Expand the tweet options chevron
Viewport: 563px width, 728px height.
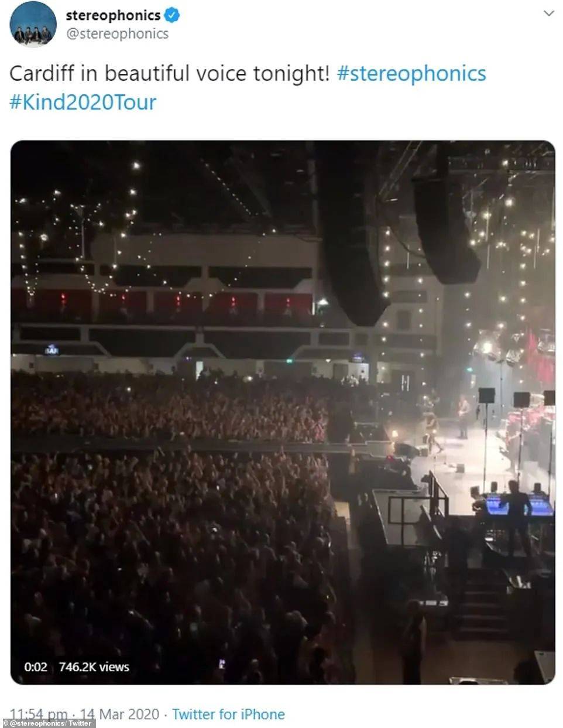(x=548, y=13)
